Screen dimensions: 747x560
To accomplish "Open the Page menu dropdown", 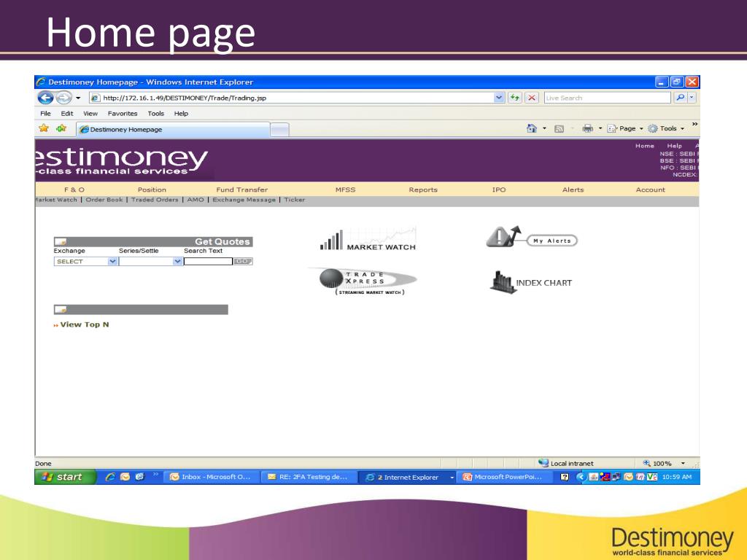I will pyautogui.click(x=625, y=128).
